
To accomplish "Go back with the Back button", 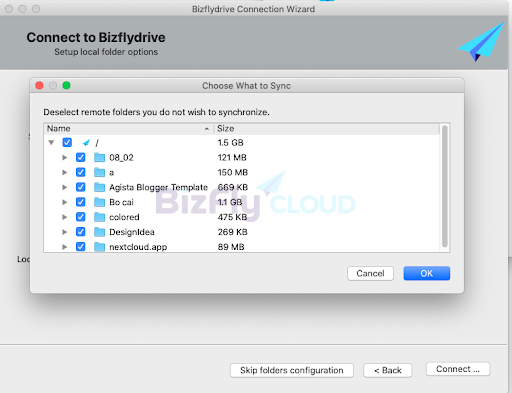I will [388, 370].
